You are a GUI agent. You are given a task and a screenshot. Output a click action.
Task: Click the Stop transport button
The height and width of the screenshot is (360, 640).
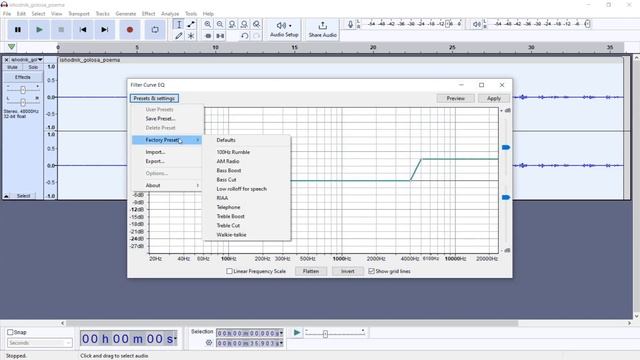click(x=61, y=29)
